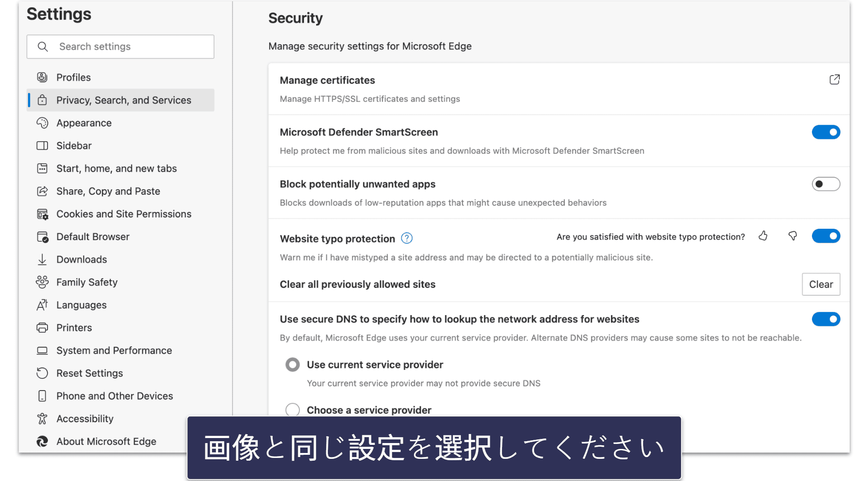The width and height of the screenshot is (868, 481).
Task: Go to Cookies and Site Permissions
Action: [120, 214]
